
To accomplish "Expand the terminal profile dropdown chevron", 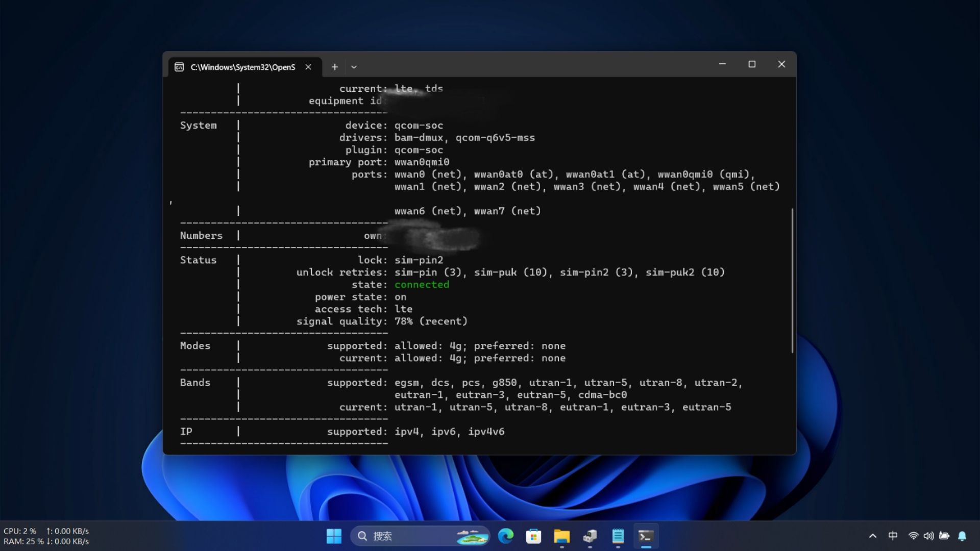I will point(354,67).
